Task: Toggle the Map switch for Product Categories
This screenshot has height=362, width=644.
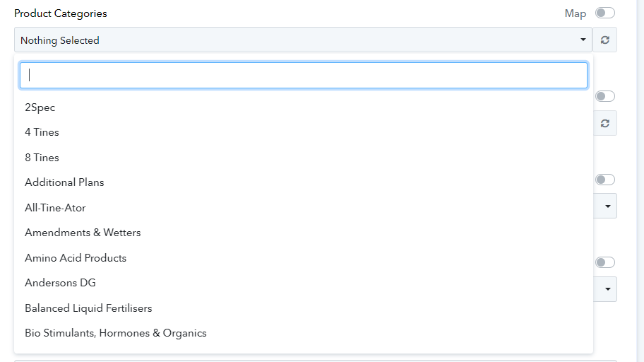Action: point(605,13)
